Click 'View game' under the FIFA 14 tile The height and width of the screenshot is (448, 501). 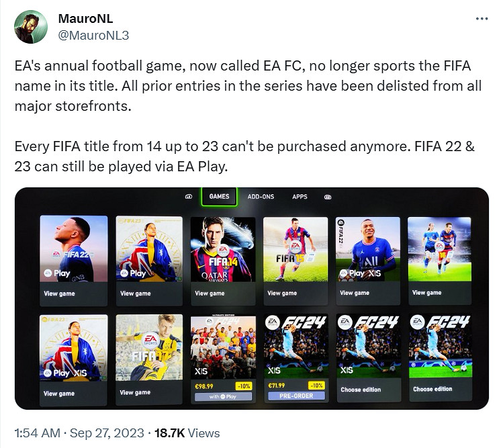click(x=210, y=294)
